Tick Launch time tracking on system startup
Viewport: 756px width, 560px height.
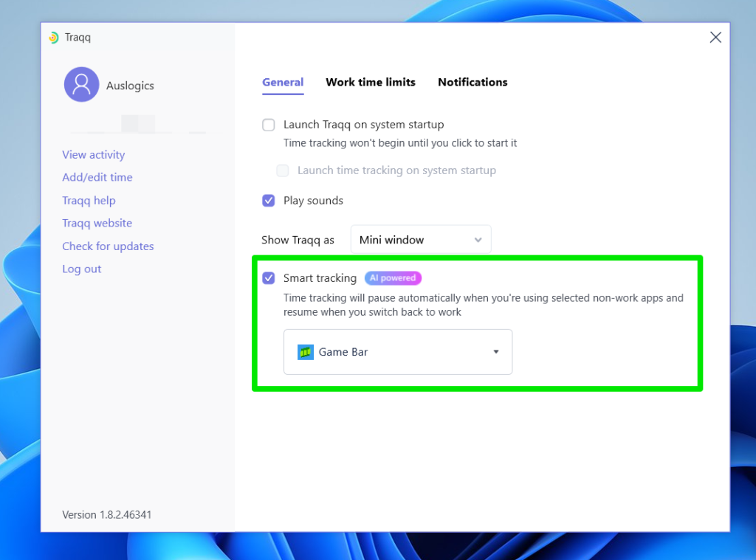coord(283,170)
